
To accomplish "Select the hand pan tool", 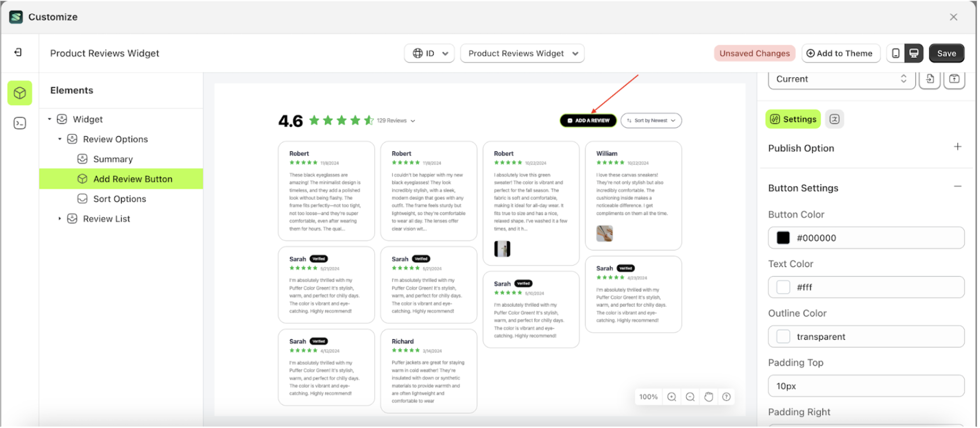I will coord(709,397).
